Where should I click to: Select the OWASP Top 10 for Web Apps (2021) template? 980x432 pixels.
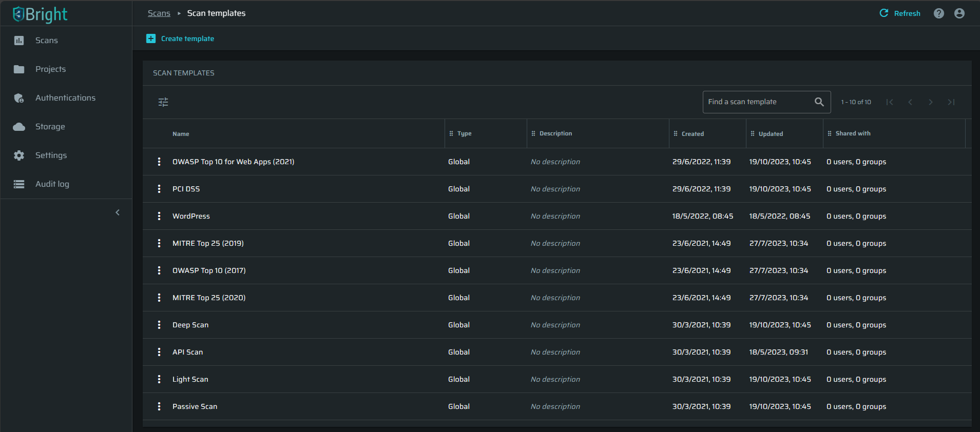(233, 162)
